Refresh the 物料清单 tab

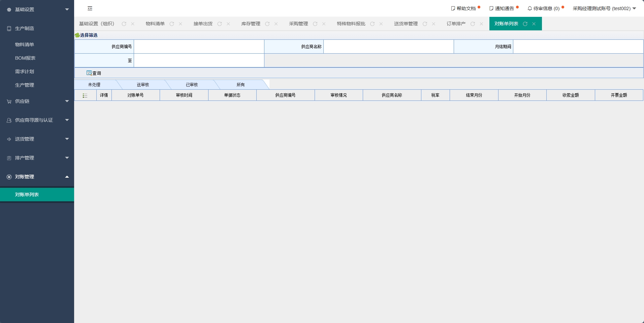(x=172, y=24)
